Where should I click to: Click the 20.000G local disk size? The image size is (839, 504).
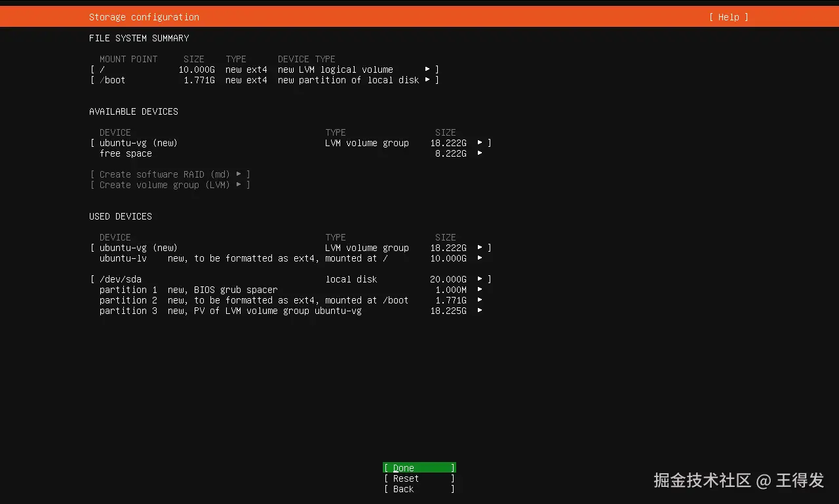448,279
